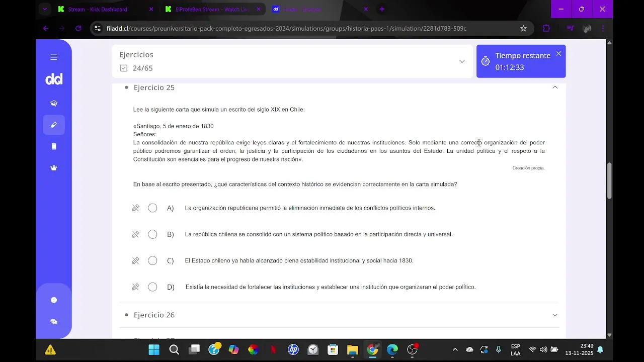
Task: Open the volume control in system tray
Action: click(x=543, y=350)
